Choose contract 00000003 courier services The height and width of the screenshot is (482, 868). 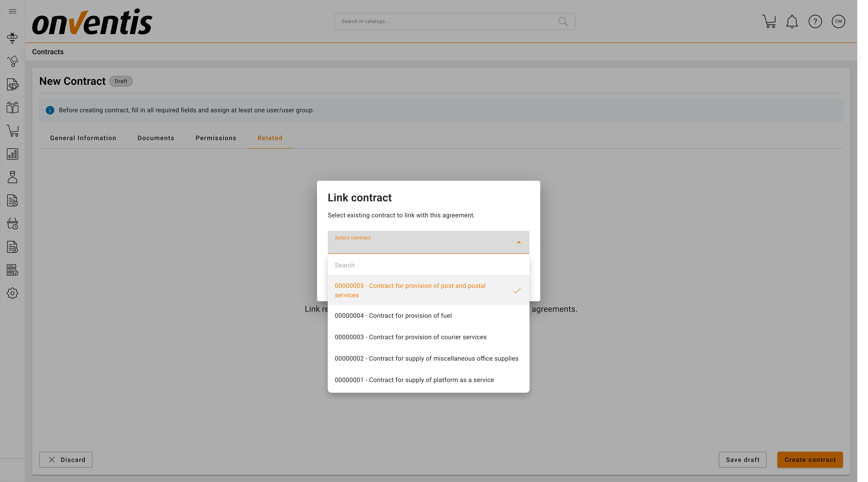point(410,337)
